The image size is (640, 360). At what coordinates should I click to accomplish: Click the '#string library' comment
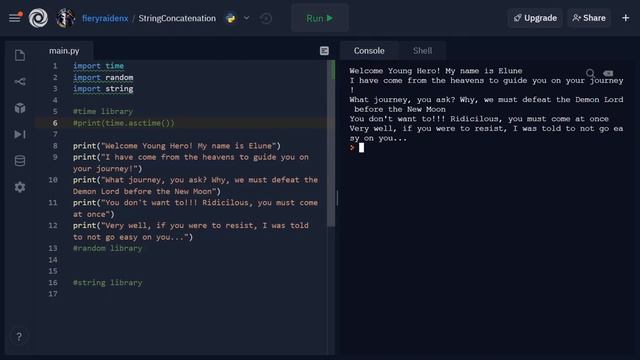click(x=108, y=282)
